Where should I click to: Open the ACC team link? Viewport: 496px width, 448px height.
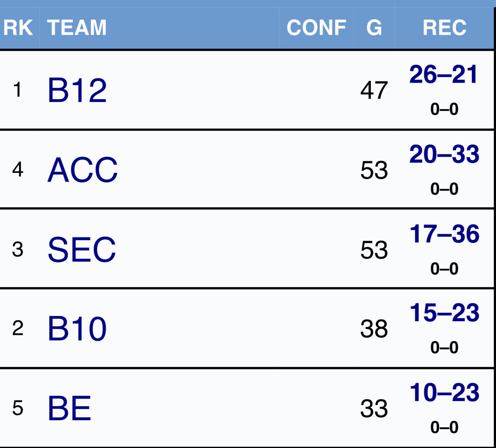(x=82, y=170)
